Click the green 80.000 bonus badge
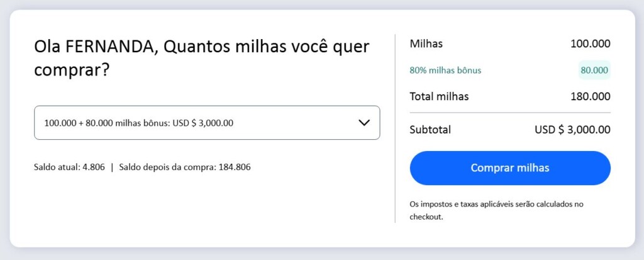 [x=594, y=70]
